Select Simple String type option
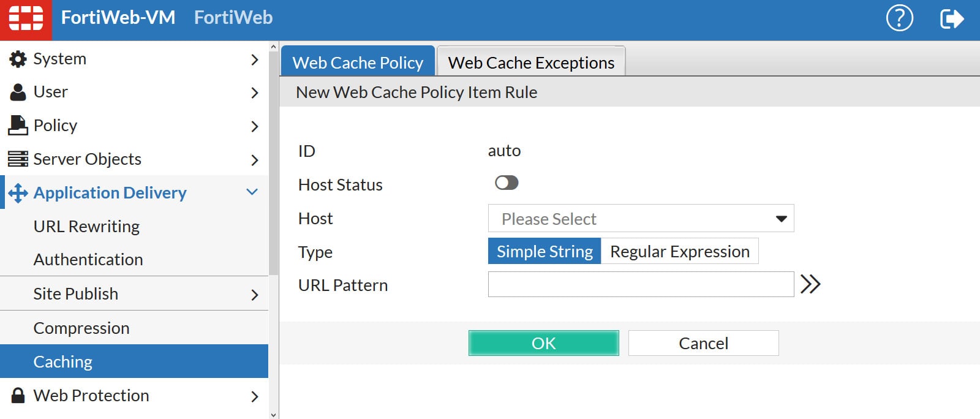This screenshot has width=980, height=419. pos(545,252)
